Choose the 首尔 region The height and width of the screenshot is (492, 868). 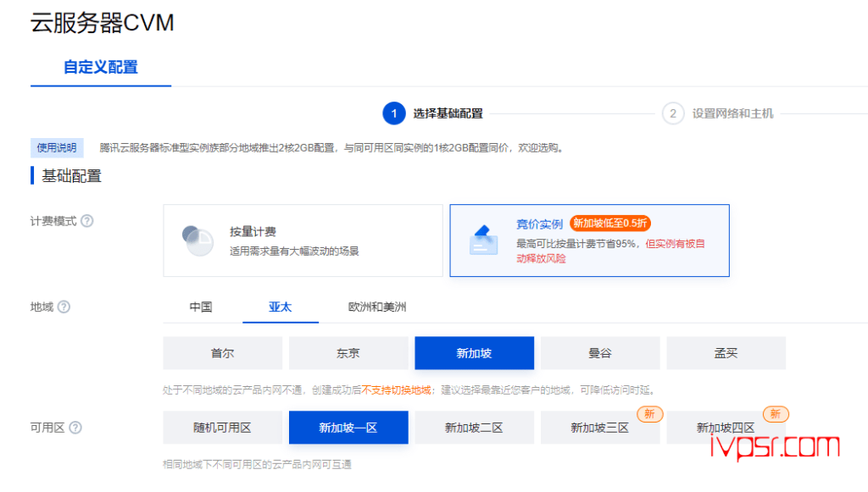pos(223,352)
